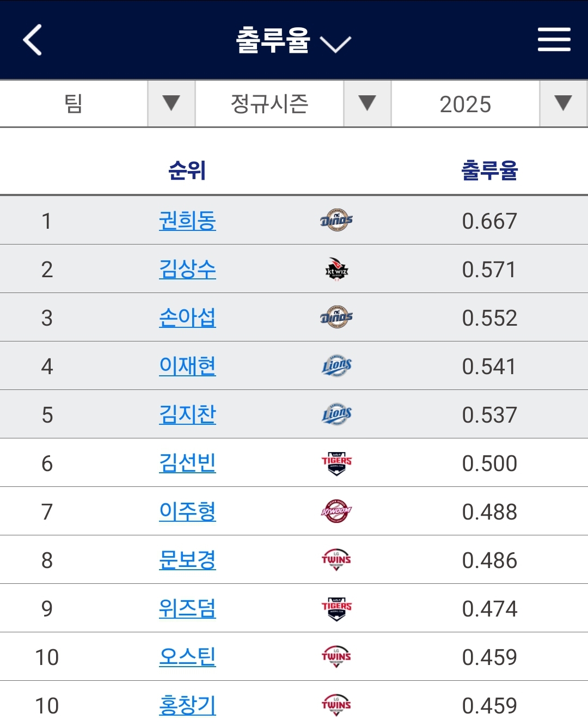Tap the Kiwoom logo beside 이주형
This screenshot has width=588, height=726.
tap(336, 511)
